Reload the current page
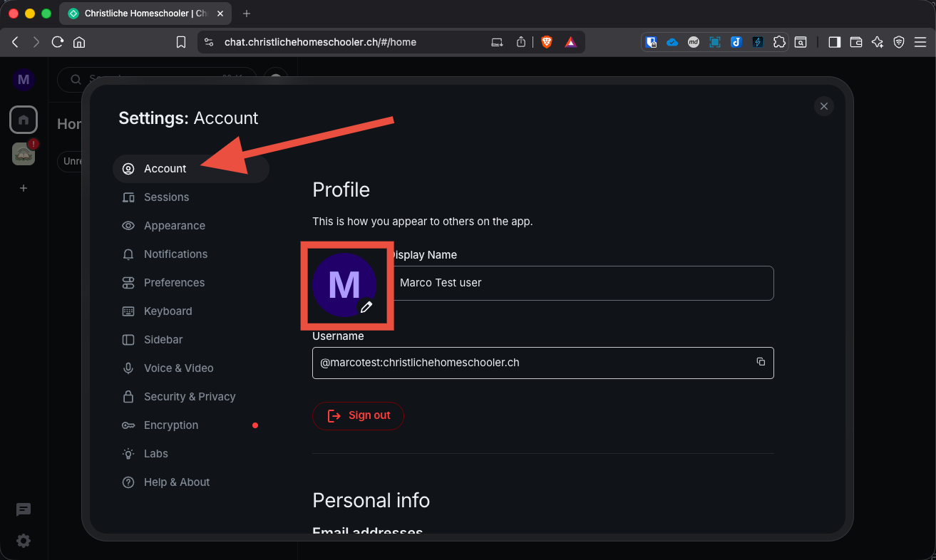The image size is (936, 560). point(58,42)
